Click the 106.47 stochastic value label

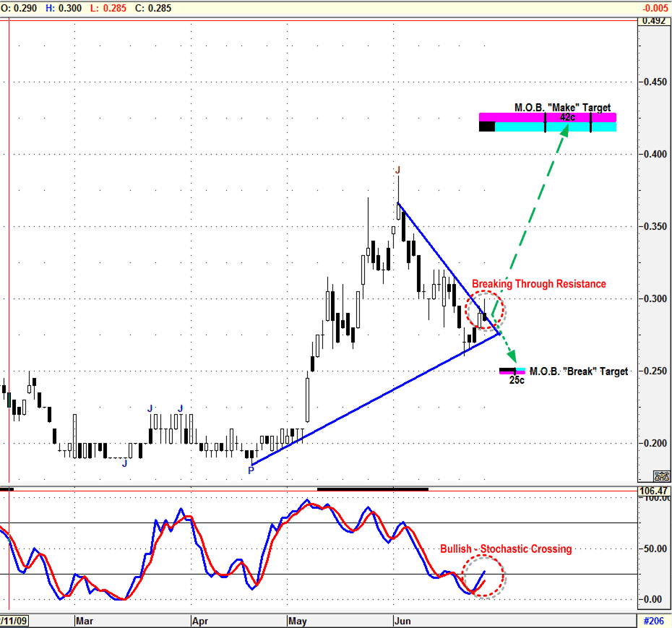tap(653, 491)
